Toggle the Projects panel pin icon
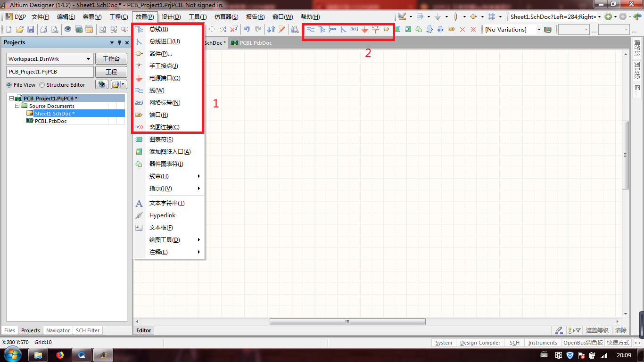This screenshot has width=644, height=362. click(119, 42)
